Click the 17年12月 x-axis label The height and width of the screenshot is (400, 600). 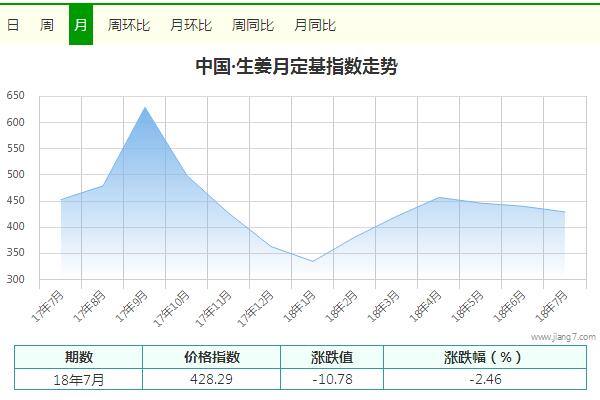coord(255,309)
